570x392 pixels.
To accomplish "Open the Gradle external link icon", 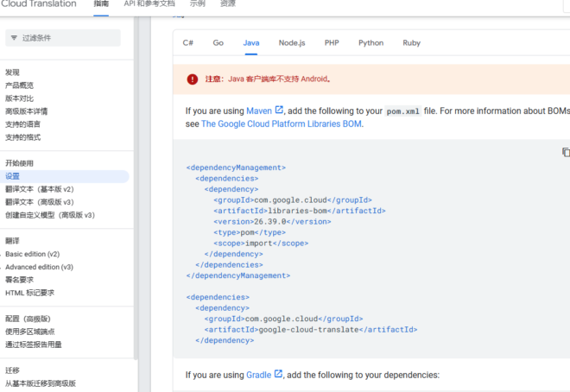I will [x=278, y=374].
